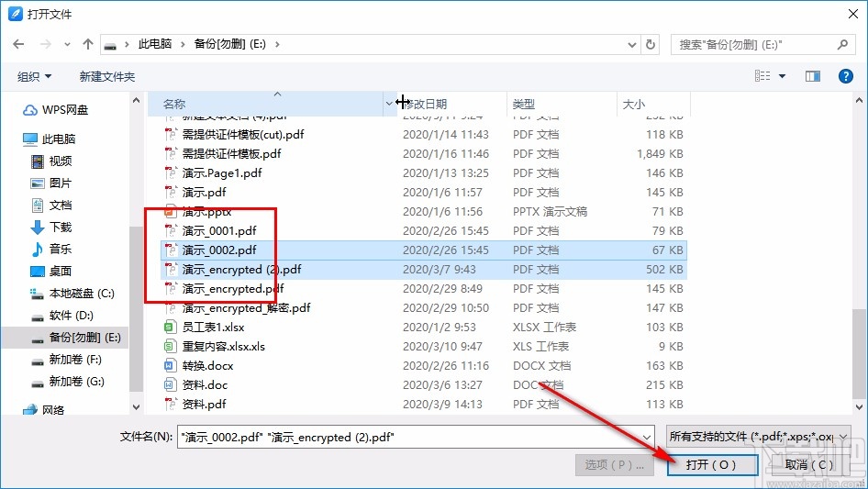868x489 pixels.
Task: Expand the file name combo box dropdown
Action: tap(647, 438)
